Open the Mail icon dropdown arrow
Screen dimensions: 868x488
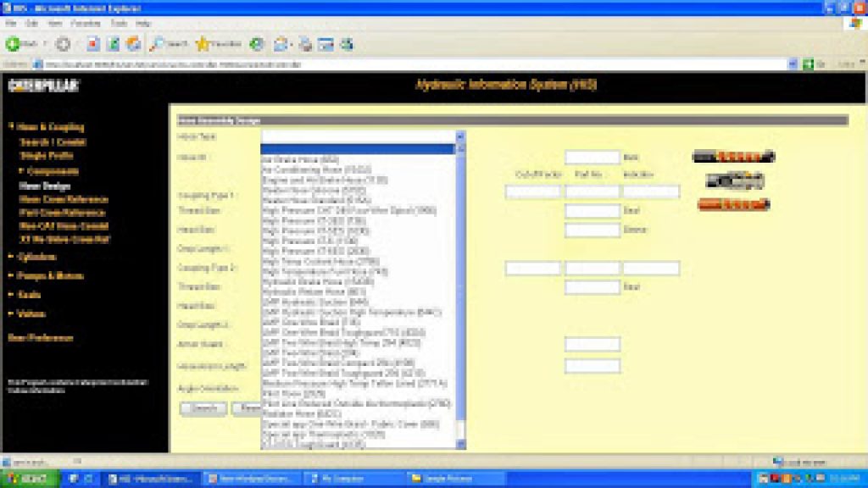[292, 44]
